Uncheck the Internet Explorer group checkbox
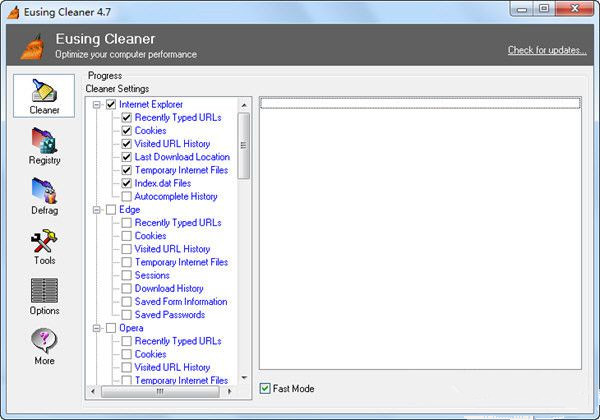This screenshot has width=600, height=420. pos(111,104)
